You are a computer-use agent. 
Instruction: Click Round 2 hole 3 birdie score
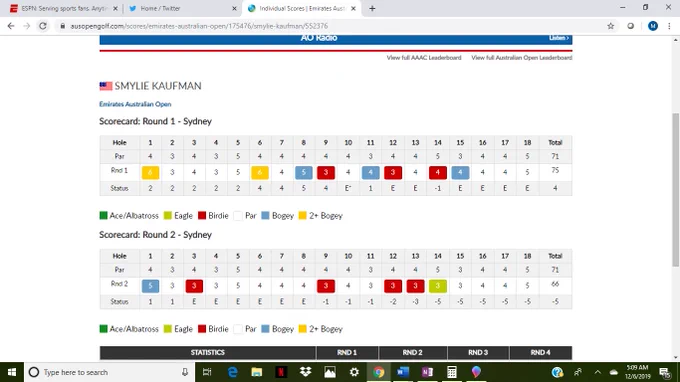194,286
